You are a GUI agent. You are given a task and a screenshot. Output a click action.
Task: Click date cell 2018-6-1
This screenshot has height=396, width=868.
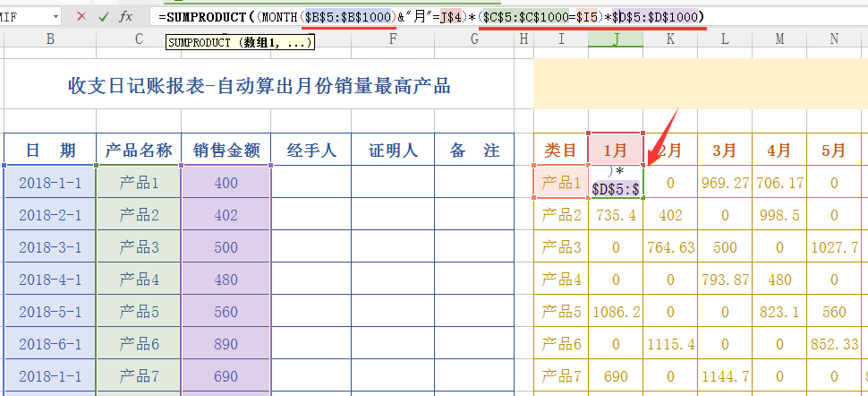pos(50,344)
